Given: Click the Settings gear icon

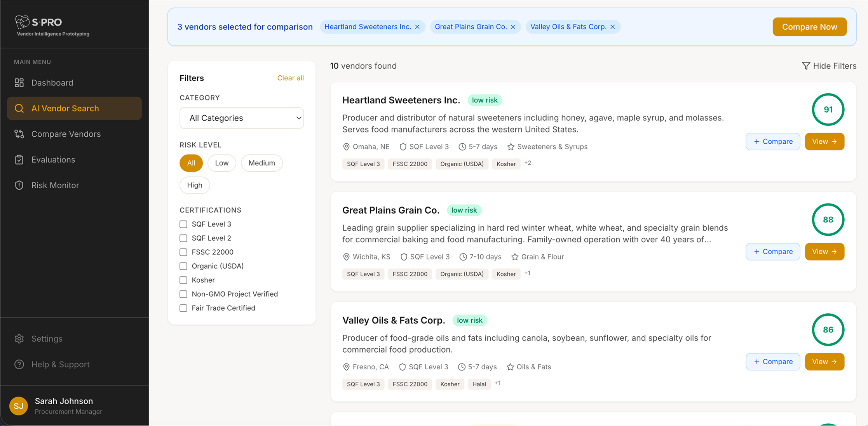Looking at the screenshot, I should (x=19, y=339).
